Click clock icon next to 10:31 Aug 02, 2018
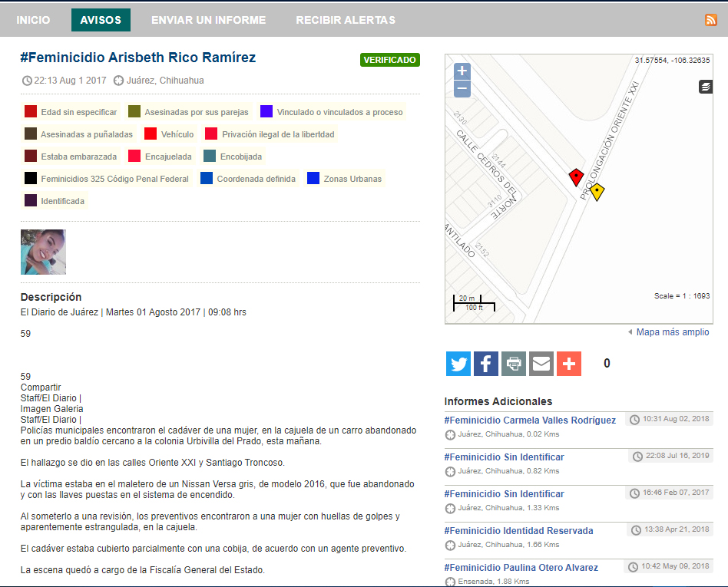 634,420
